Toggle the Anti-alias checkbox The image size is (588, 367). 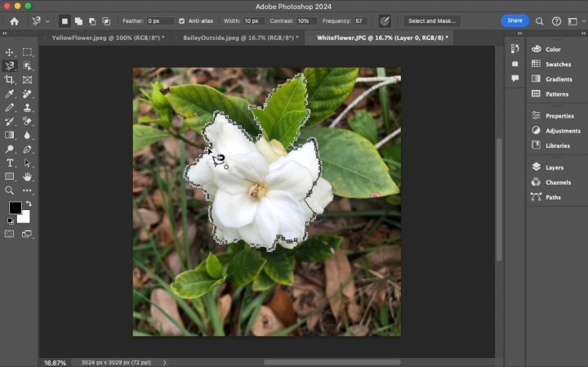[181, 20]
